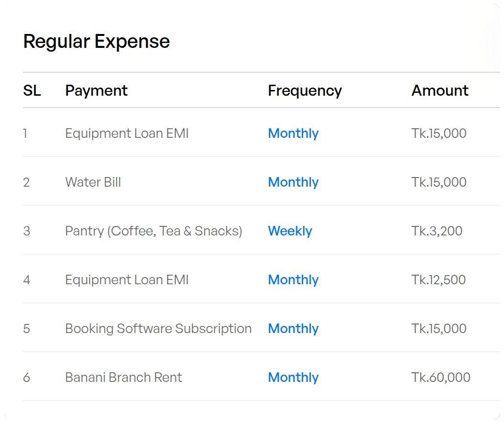Click Equipment Loan EMI in row 1
This screenshot has width=504, height=424.
point(127,134)
